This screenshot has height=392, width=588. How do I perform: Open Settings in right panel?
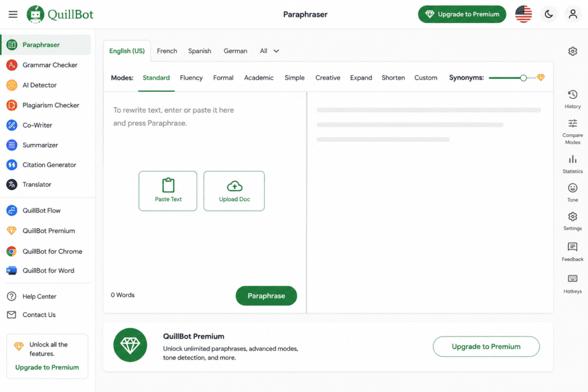[x=572, y=221]
